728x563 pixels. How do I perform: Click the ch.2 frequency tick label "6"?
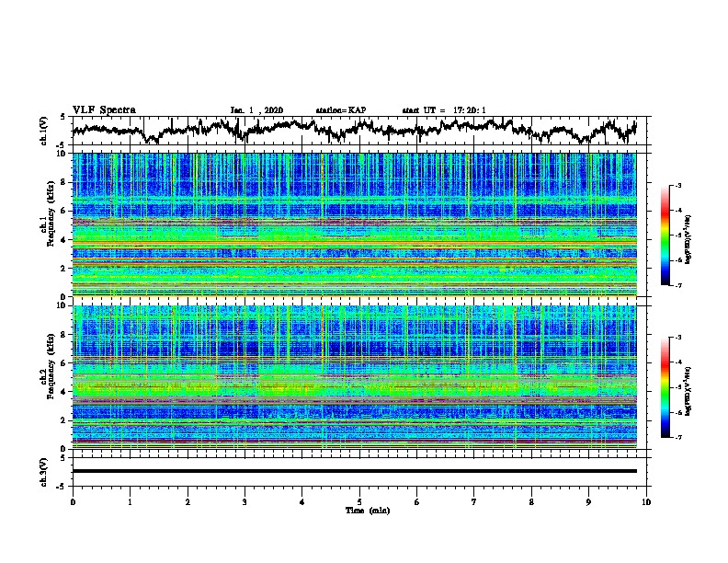click(x=65, y=363)
